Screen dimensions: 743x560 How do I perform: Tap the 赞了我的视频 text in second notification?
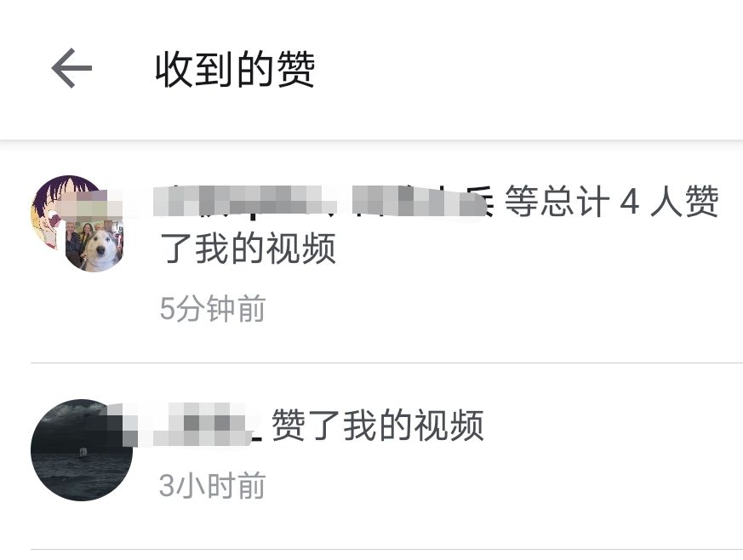click(x=378, y=425)
